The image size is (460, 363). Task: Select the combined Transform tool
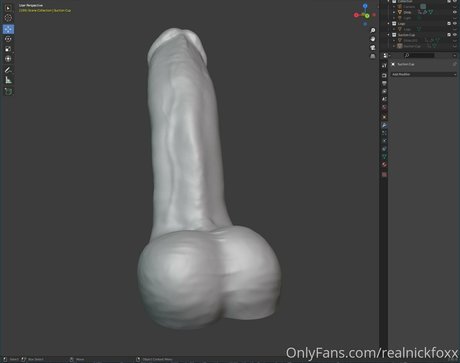click(x=8, y=59)
